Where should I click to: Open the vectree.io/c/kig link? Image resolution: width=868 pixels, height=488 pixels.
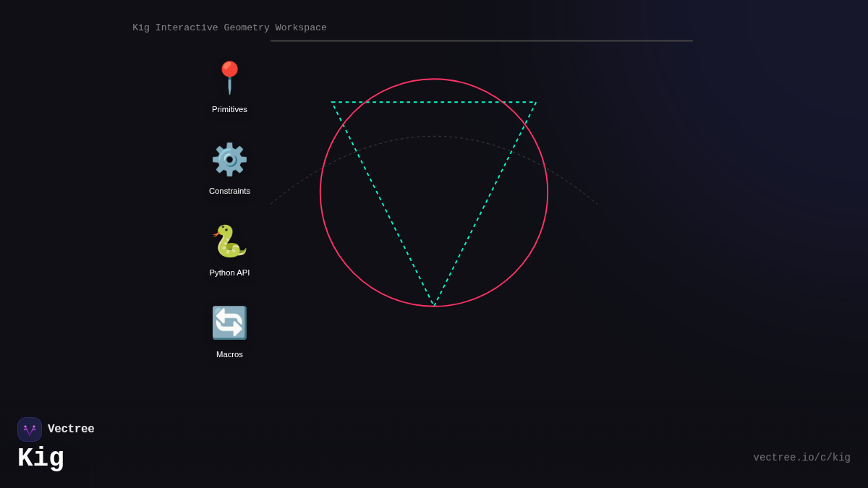click(x=801, y=458)
